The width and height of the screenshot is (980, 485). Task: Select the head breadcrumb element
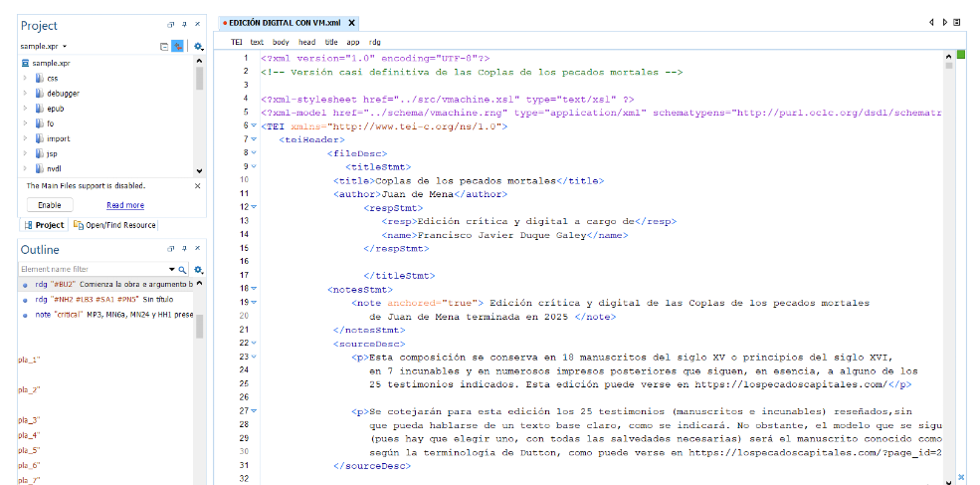point(306,42)
